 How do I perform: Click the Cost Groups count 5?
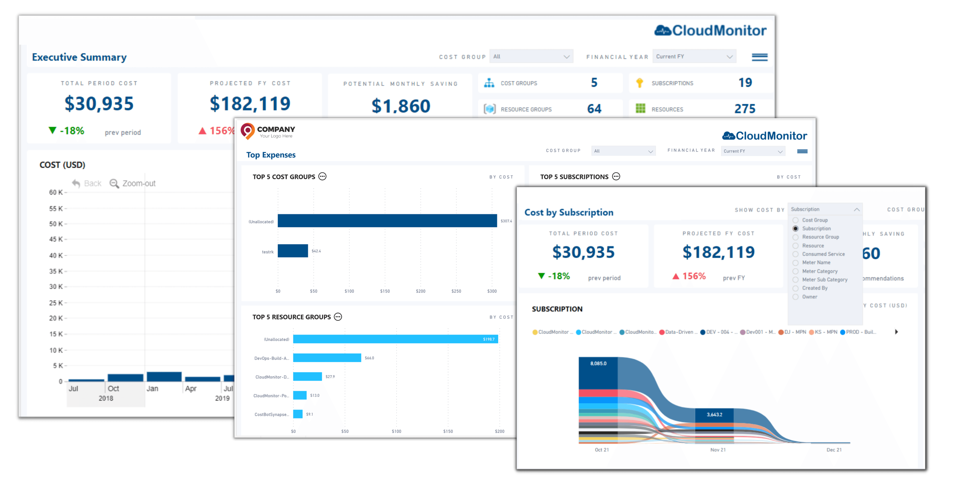[x=594, y=83]
